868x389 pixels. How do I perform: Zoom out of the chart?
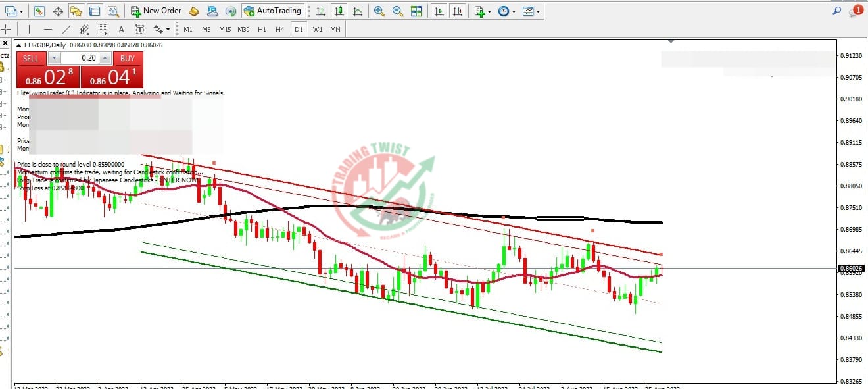(x=398, y=11)
